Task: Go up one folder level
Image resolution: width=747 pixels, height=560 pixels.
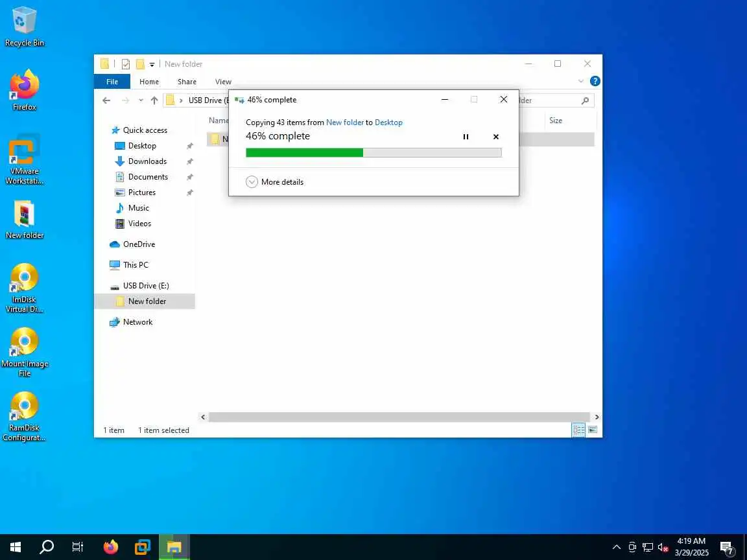Action: tap(154, 100)
